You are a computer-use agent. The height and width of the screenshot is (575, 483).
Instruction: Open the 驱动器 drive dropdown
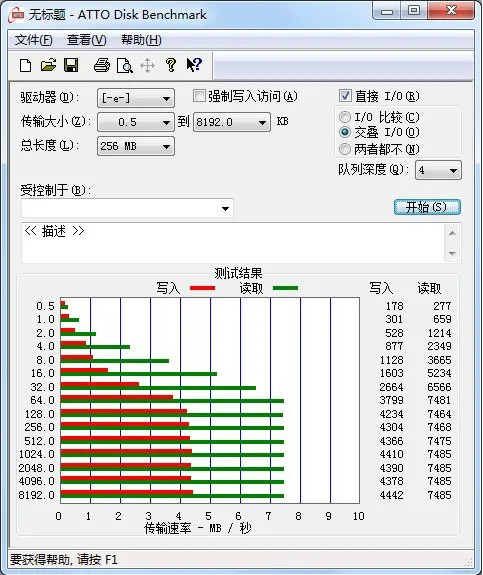coord(136,98)
